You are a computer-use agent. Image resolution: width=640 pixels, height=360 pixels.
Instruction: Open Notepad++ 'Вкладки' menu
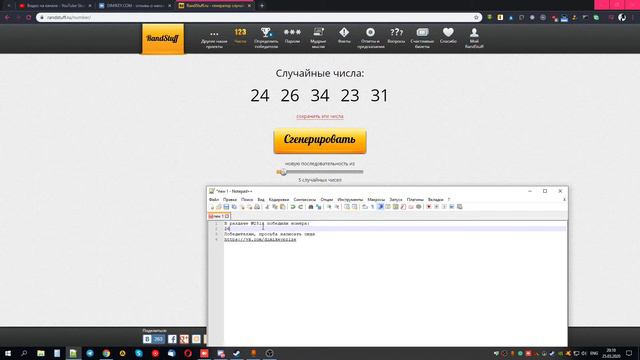click(x=436, y=200)
